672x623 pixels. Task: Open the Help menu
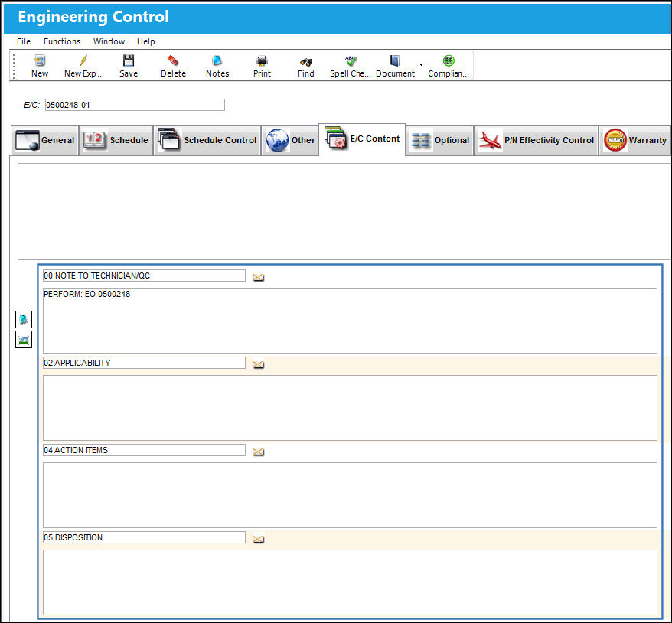point(145,41)
